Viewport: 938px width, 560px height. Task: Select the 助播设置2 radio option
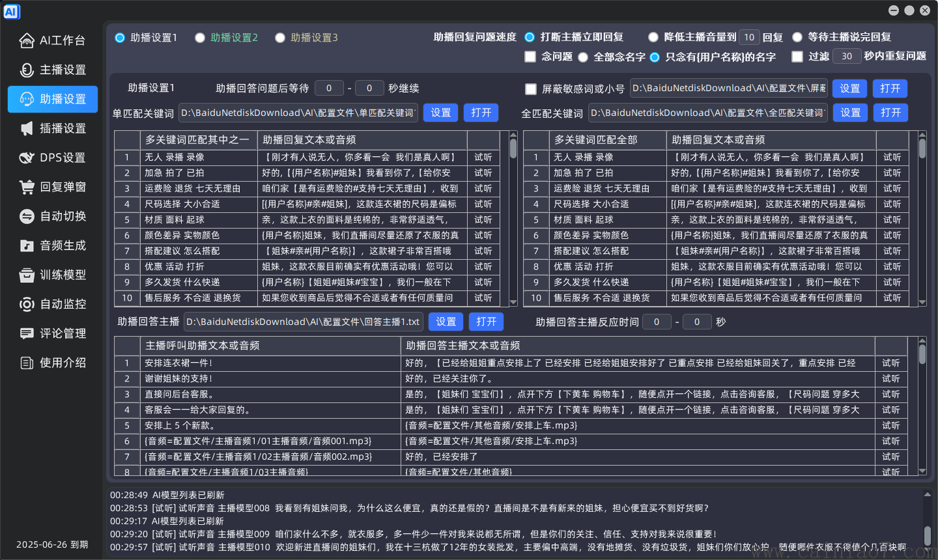coord(200,37)
